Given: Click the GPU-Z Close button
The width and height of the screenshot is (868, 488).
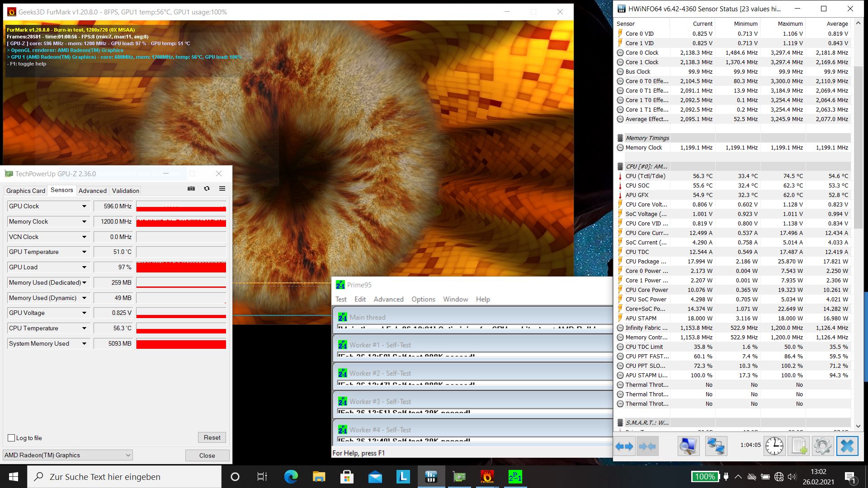Looking at the screenshot, I should (207, 455).
